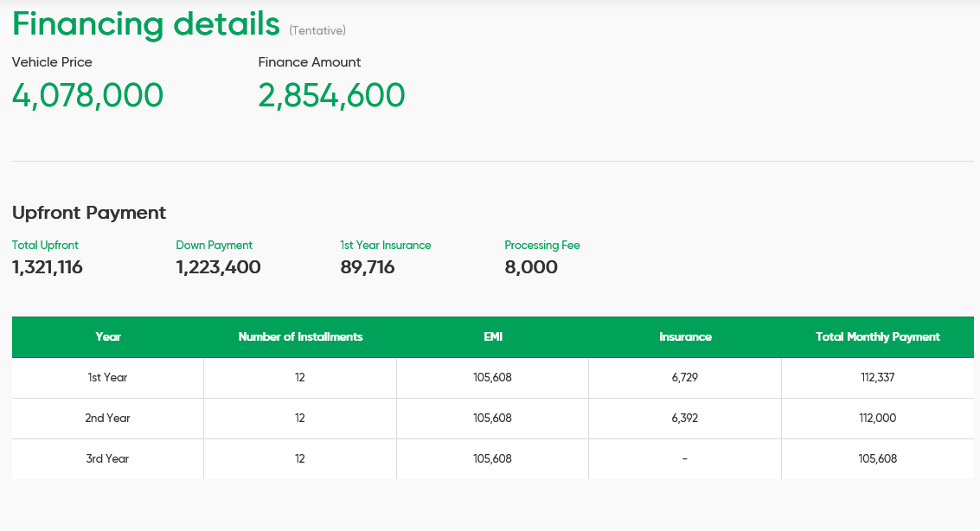Click the Total Upfront amount 1,321,116
980x531 pixels.
[x=47, y=267]
